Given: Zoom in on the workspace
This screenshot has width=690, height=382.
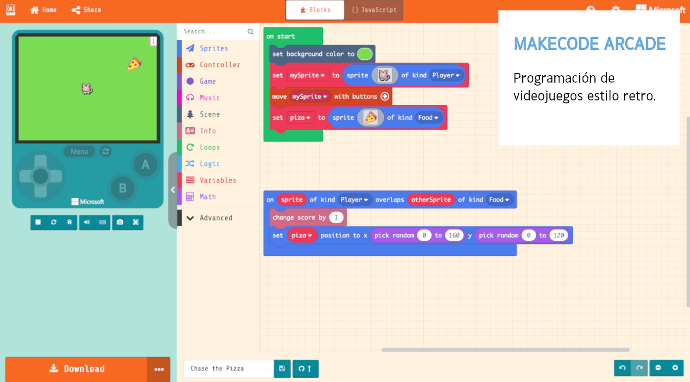Looking at the screenshot, I should pos(675,368).
